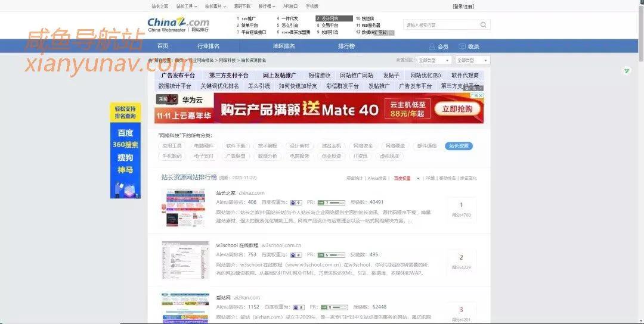644x324 pixels.
Task: Open the rightmost 全部类型 dropdown
Action: click(473, 60)
